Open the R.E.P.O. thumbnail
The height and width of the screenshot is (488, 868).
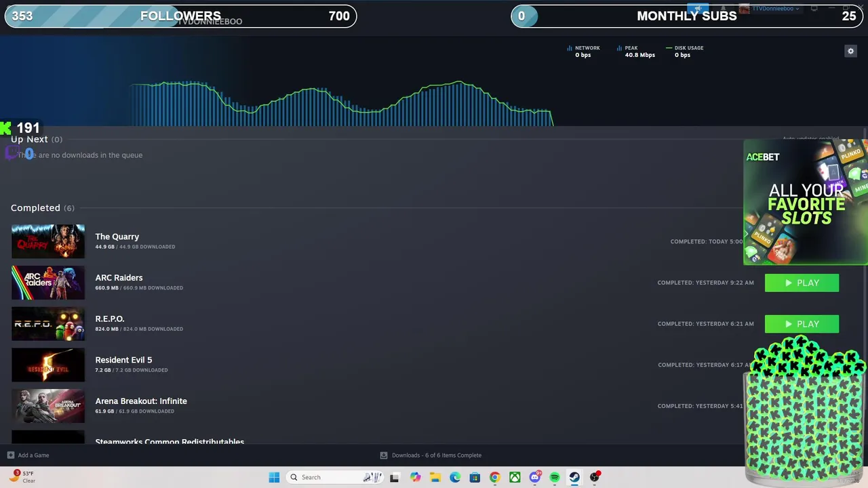[48, 324]
